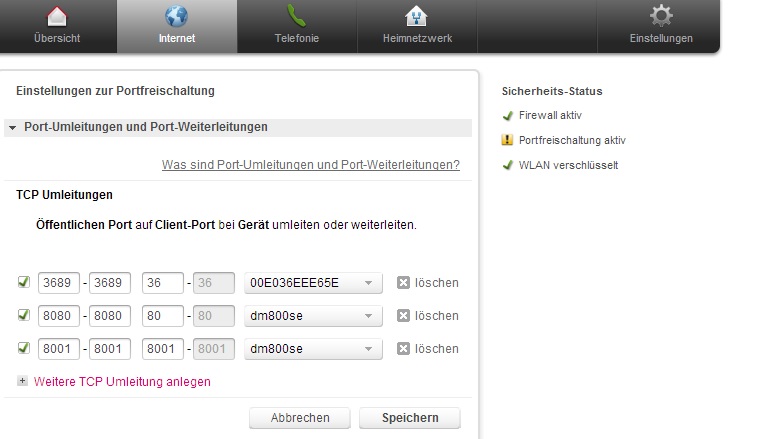Click the Einstellungen gear icon
The height and width of the screenshot is (439, 761).
(x=661, y=16)
